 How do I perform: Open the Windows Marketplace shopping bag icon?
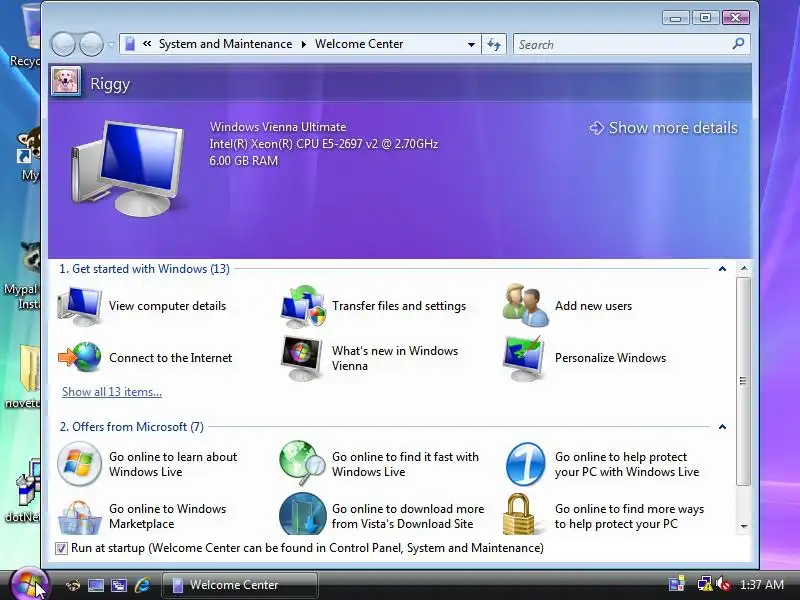point(80,516)
